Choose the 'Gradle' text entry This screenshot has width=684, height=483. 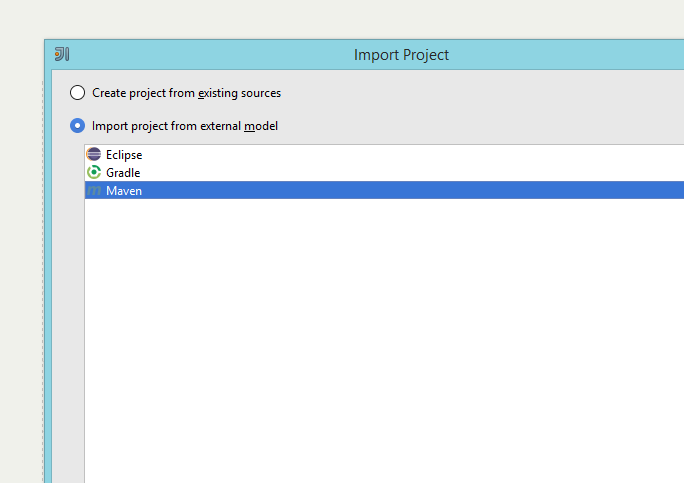click(123, 173)
